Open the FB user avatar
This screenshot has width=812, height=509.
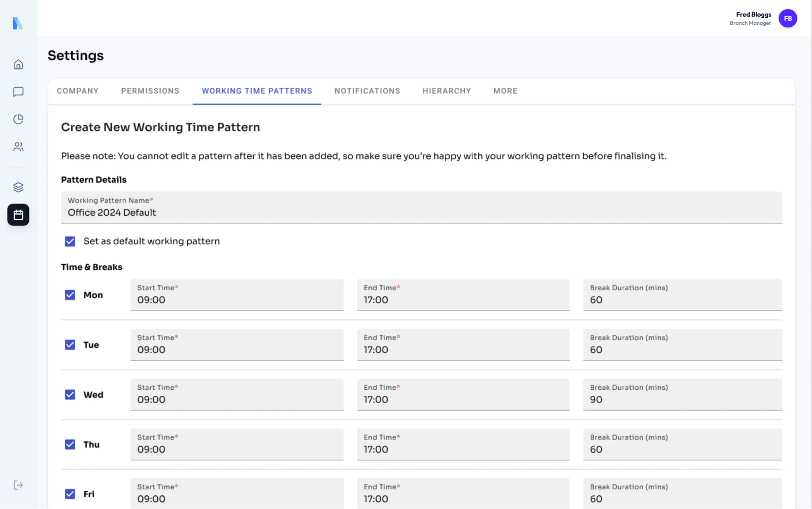tap(788, 18)
